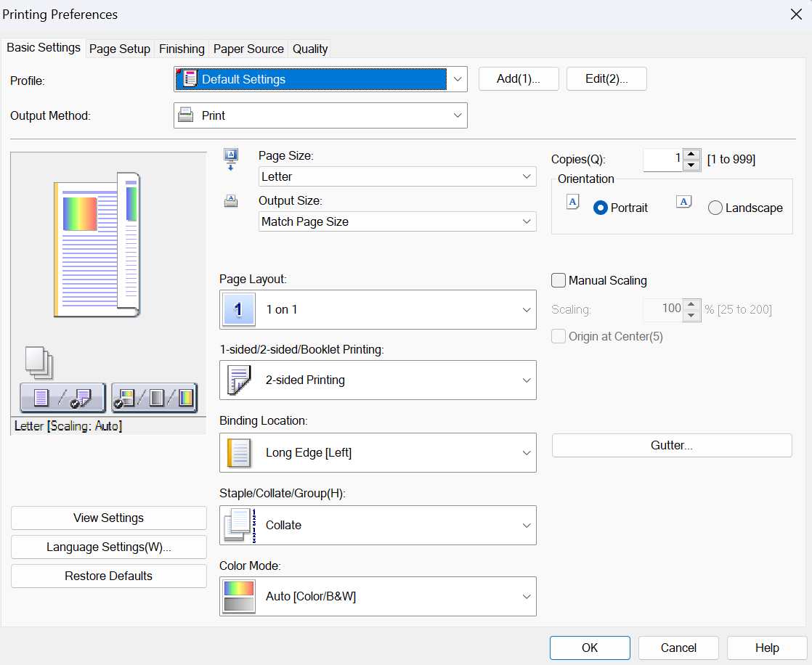Click the Restore Defaults button

click(x=109, y=576)
